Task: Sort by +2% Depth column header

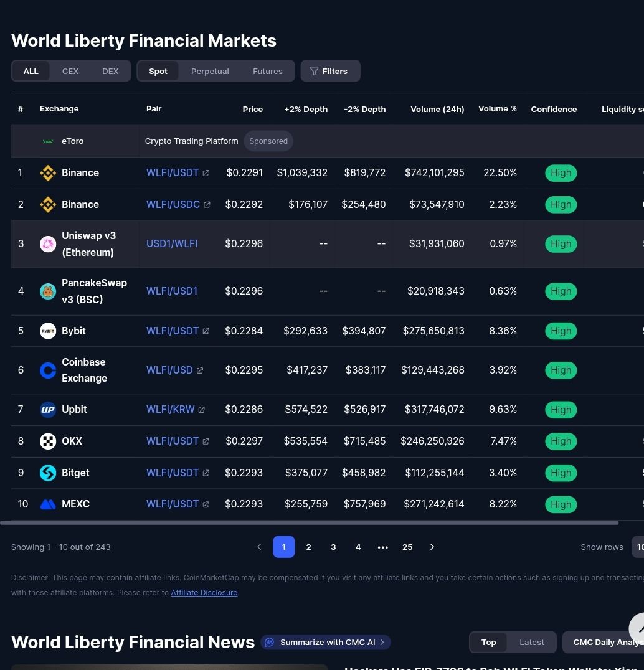Action: [306, 110]
